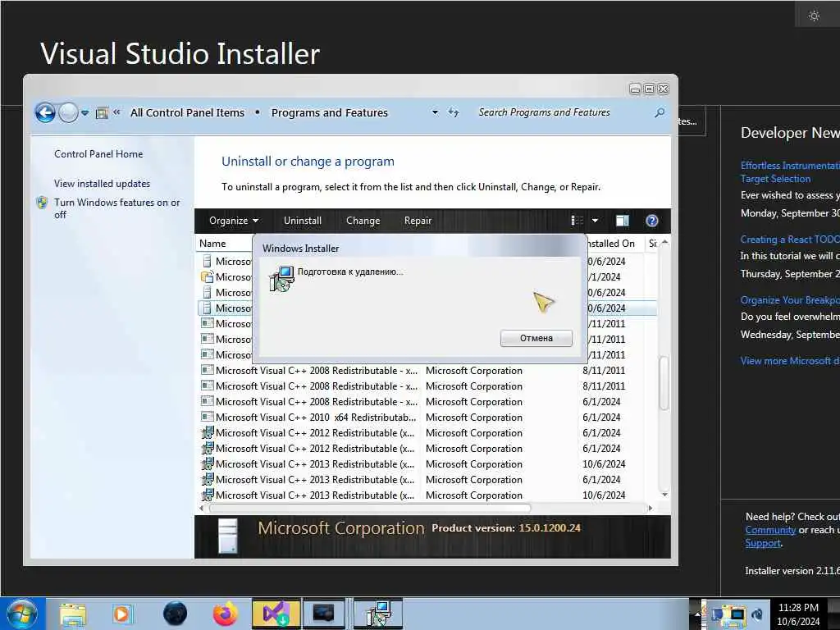This screenshot has width=840, height=630.
Task: Click the search magnifier icon
Action: click(x=660, y=112)
